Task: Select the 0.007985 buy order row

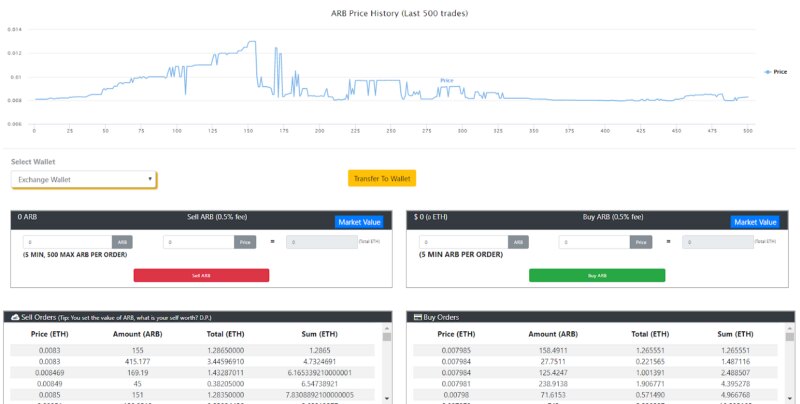Action: pyautogui.click(x=595, y=351)
